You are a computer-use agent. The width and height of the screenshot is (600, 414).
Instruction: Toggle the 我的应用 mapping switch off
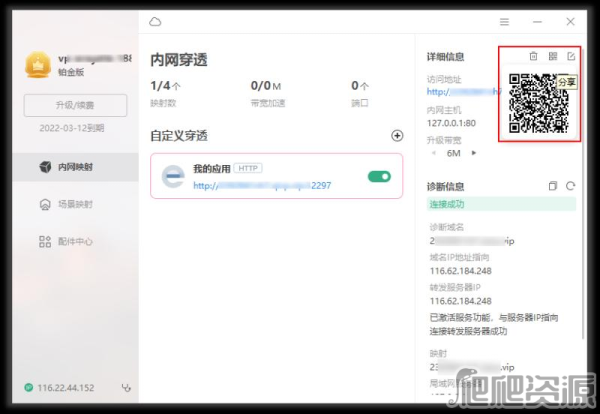(x=379, y=176)
